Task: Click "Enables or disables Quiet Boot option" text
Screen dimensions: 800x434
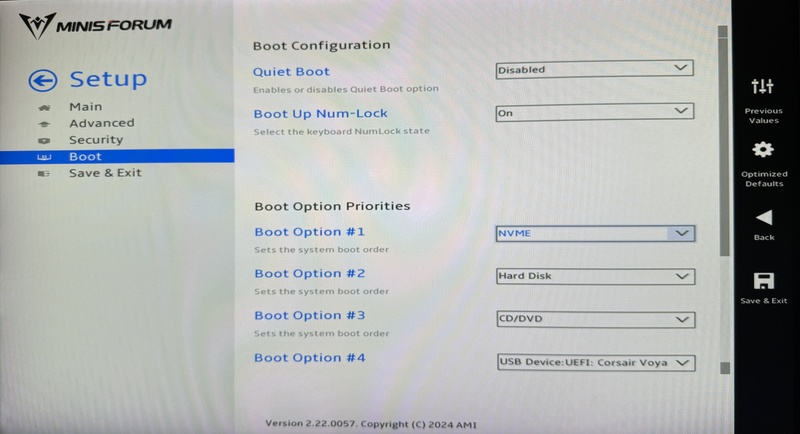Action: coord(346,89)
